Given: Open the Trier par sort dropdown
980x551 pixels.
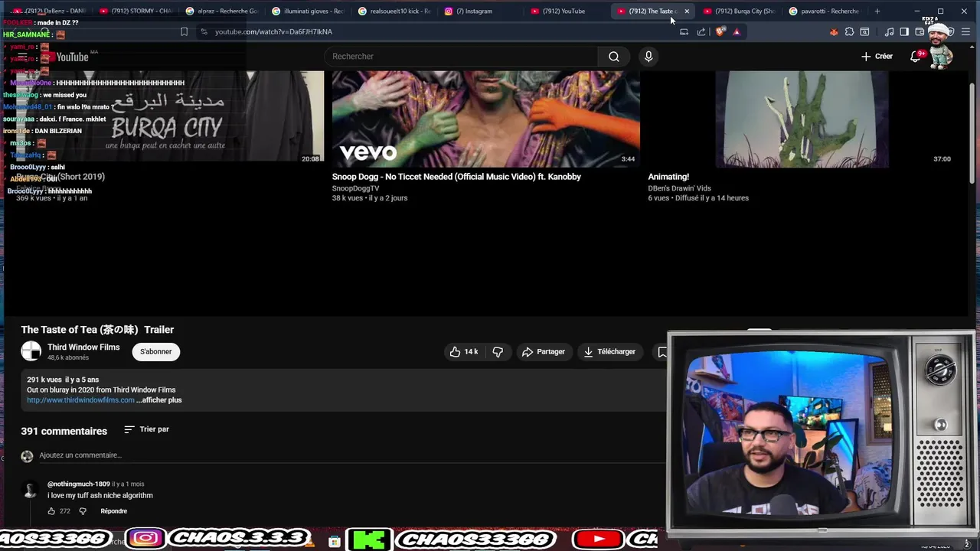Looking at the screenshot, I should tap(146, 429).
